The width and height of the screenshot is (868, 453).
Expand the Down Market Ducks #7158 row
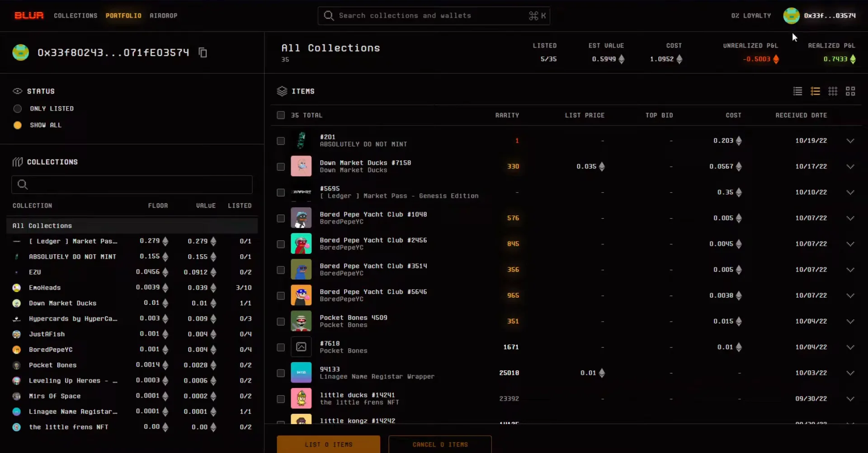tap(850, 167)
